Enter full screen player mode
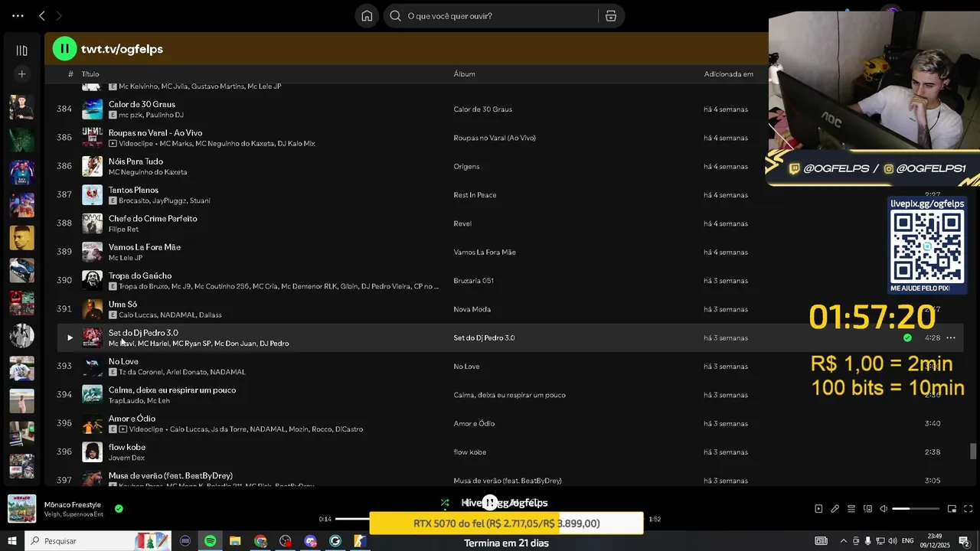Viewport: 980px width, 551px height. pos(968,509)
